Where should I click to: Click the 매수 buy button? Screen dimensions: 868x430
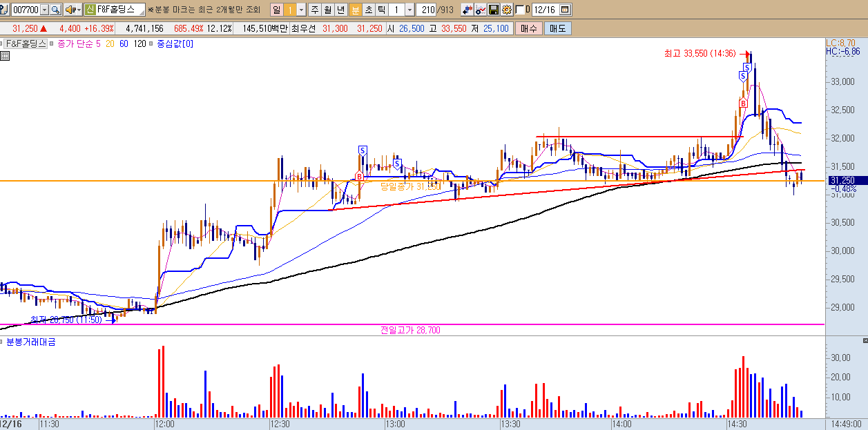pyautogui.click(x=528, y=28)
